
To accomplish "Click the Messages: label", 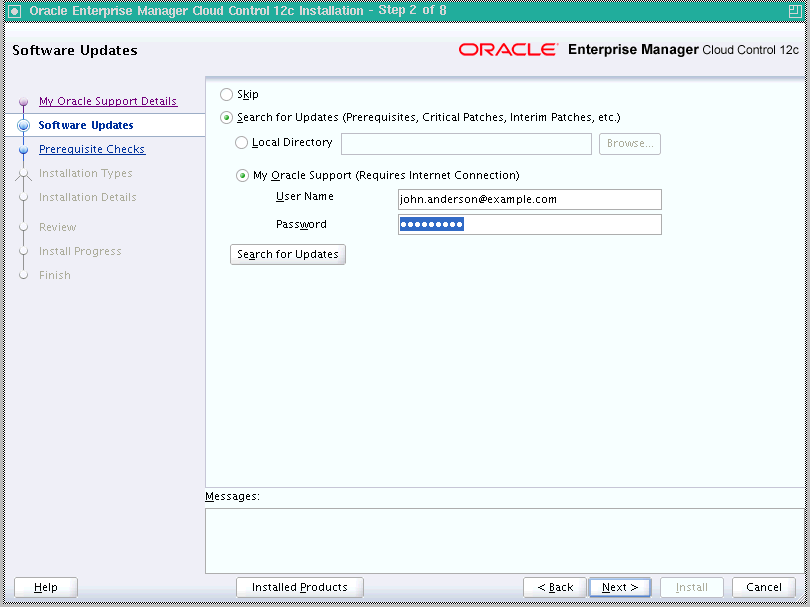I will (232, 496).
